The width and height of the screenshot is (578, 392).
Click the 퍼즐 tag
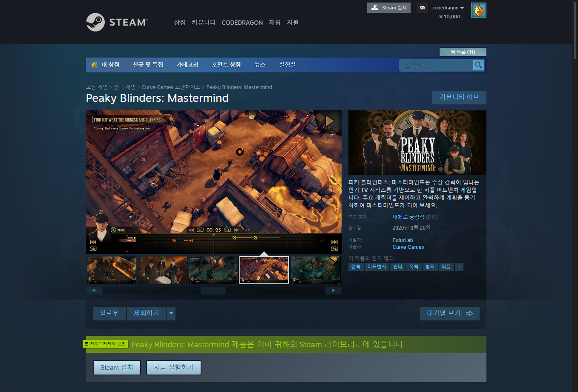coord(446,267)
